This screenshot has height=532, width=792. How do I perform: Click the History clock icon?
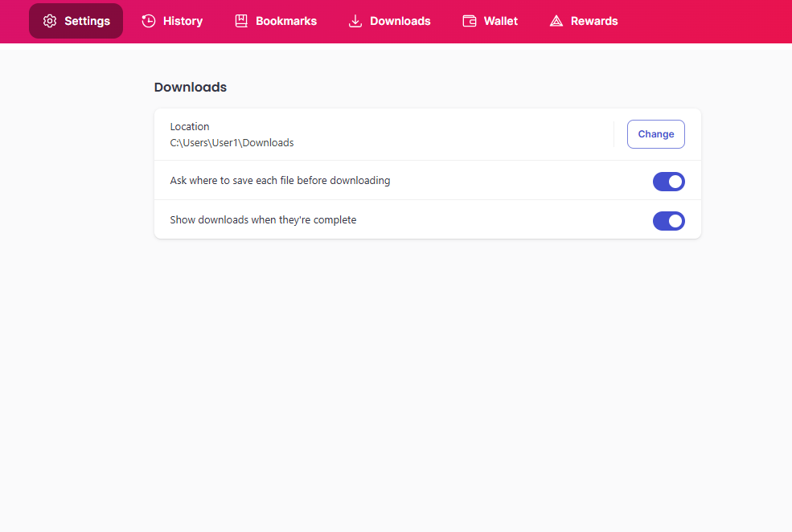click(149, 21)
